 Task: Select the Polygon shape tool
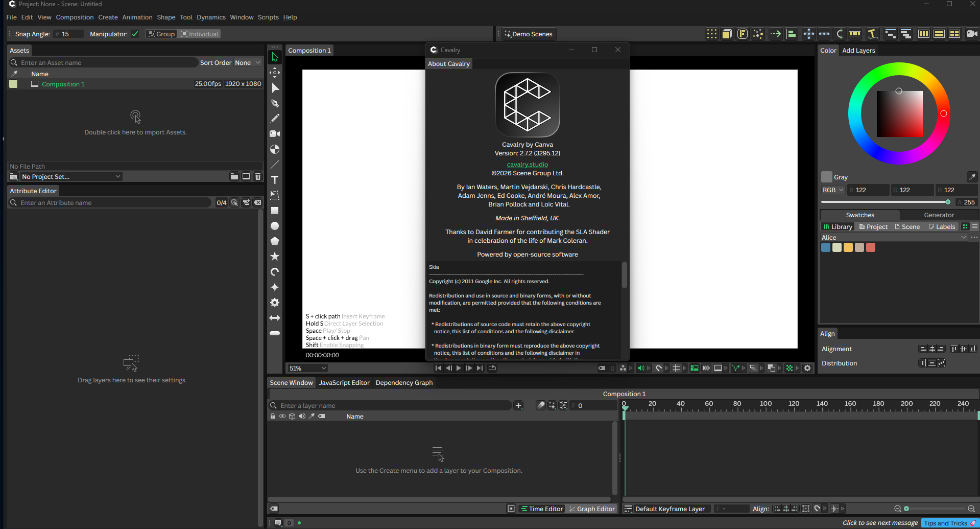[275, 241]
